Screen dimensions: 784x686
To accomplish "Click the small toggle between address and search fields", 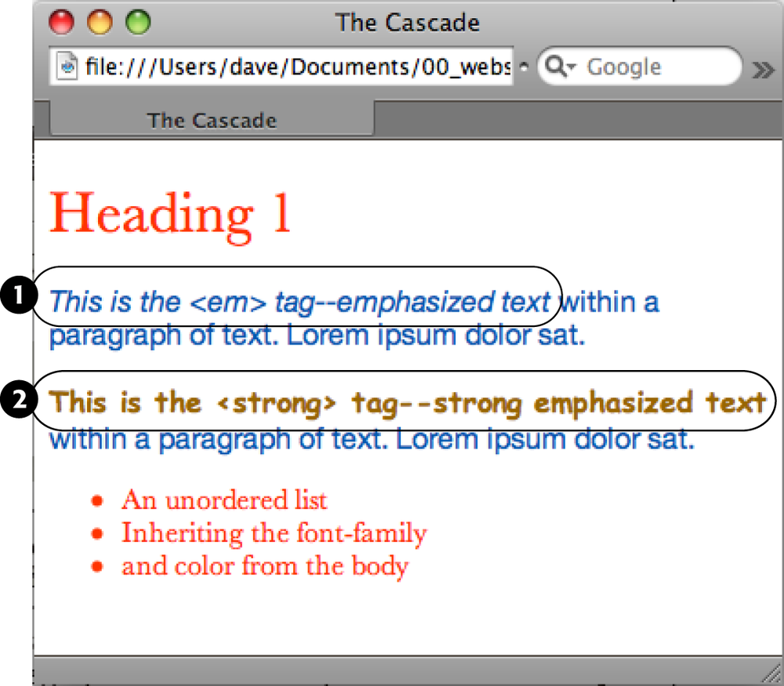I will pyautogui.click(x=522, y=67).
